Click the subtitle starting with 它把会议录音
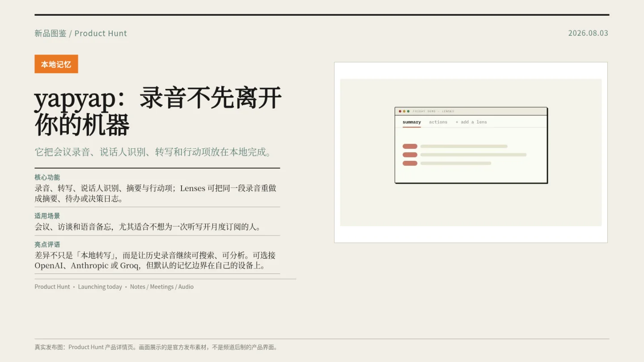This screenshot has height=362, width=644. pyautogui.click(x=153, y=152)
